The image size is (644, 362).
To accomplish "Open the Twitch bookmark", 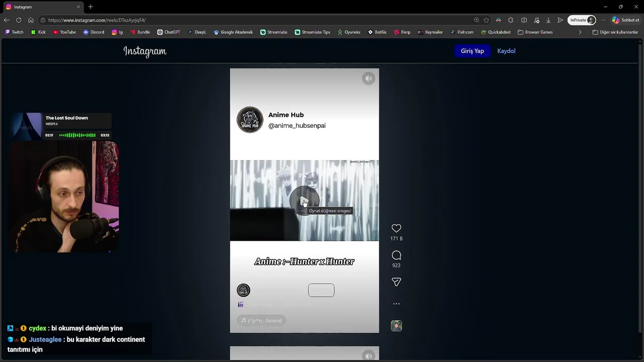I will click(14, 32).
